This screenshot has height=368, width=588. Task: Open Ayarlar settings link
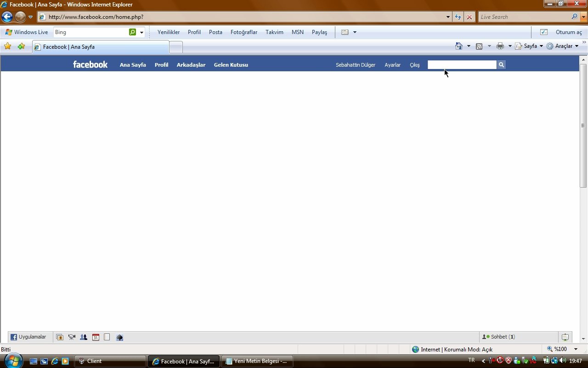pyautogui.click(x=393, y=65)
